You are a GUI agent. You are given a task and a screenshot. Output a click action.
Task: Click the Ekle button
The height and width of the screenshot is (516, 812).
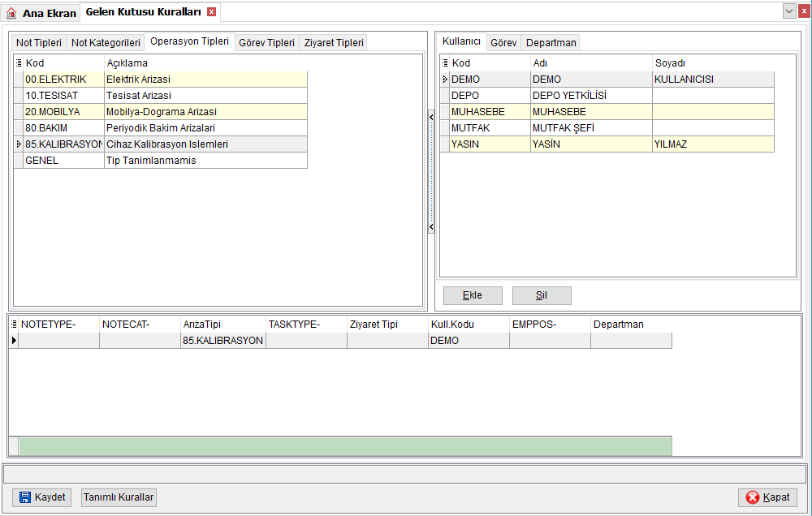click(473, 295)
